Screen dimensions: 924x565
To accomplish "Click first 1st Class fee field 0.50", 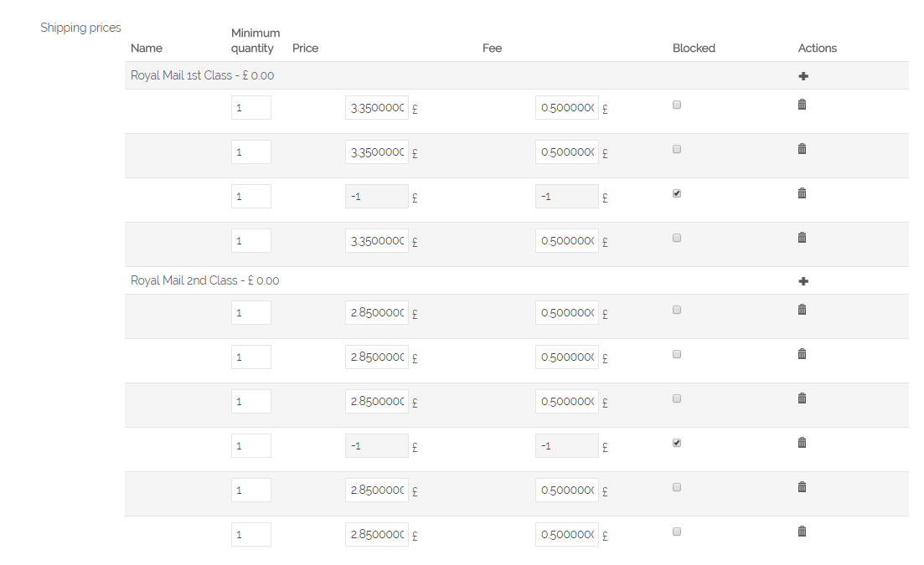I will [566, 108].
